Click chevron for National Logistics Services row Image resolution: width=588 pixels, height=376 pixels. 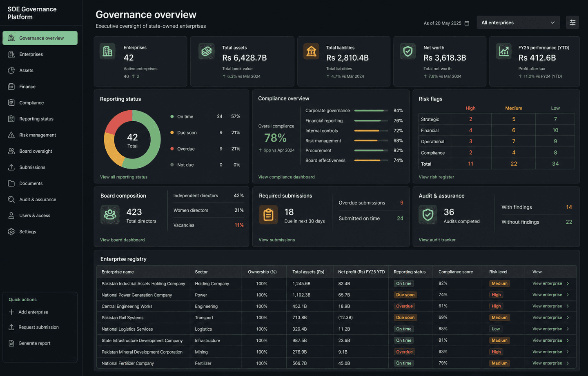(568, 329)
